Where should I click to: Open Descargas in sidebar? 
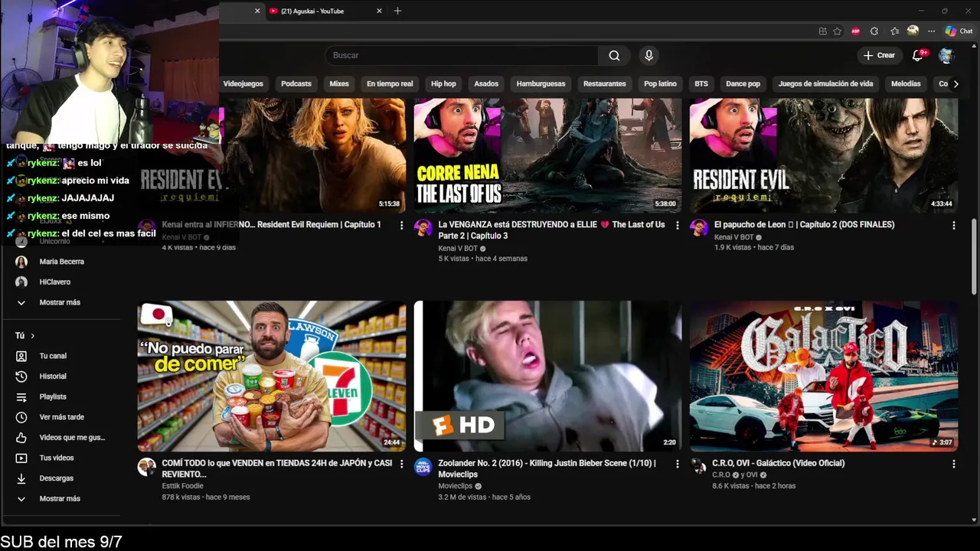[x=56, y=478]
